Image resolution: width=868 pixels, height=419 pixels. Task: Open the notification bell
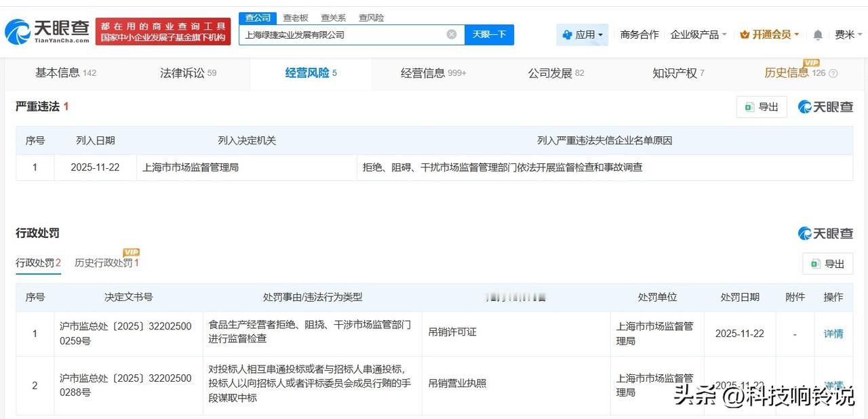[x=818, y=35]
